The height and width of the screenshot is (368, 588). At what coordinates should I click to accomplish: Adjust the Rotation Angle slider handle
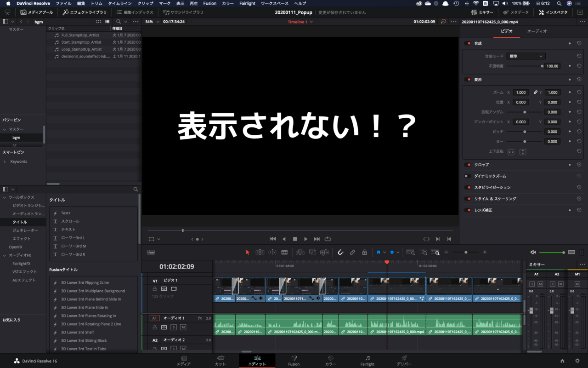(x=525, y=112)
